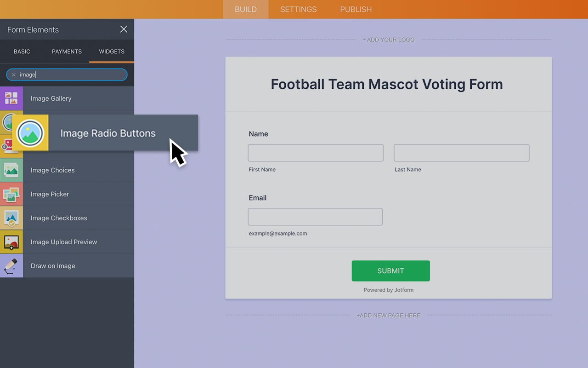The height and width of the screenshot is (368, 588).
Task: Click the First Name input field
Action: [315, 153]
